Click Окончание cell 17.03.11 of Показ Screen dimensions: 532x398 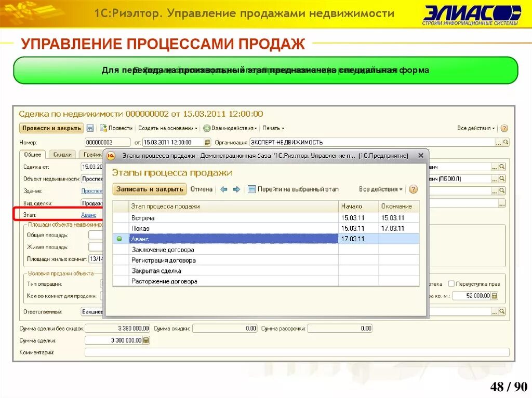click(x=399, y=228)
